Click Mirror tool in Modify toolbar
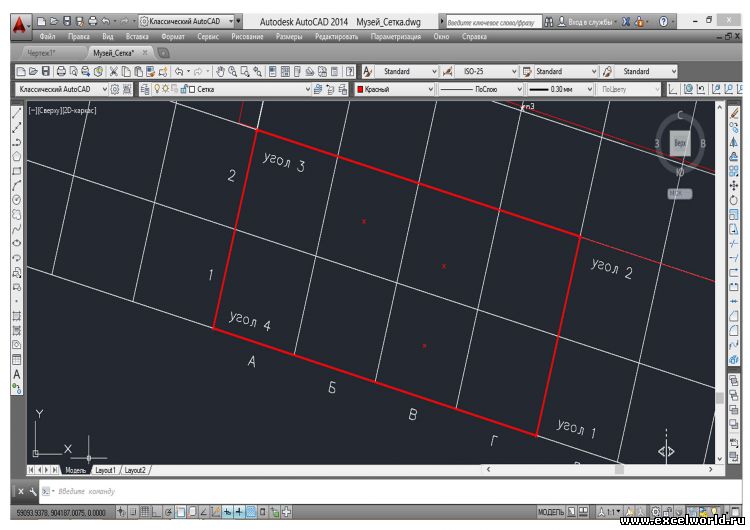750x530 pixels. (x=734, y=142)
